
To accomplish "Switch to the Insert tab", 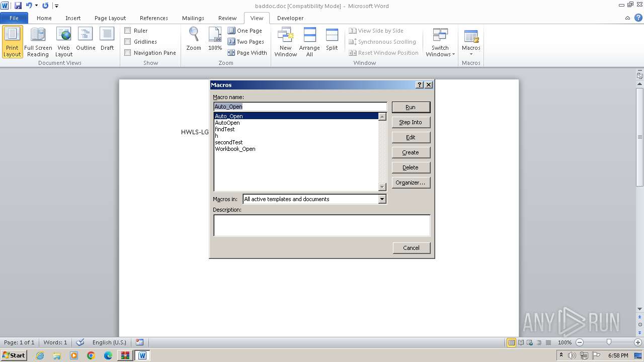I will tap(73, 18).
